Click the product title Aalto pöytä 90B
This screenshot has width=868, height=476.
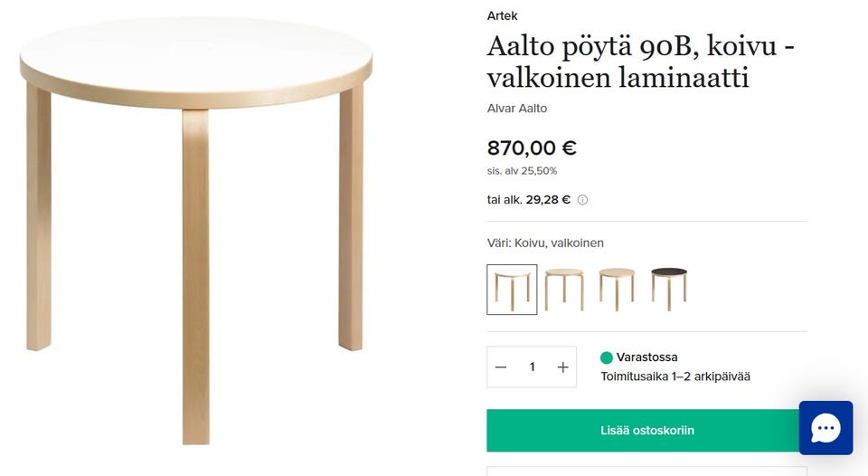pos(640,62)
